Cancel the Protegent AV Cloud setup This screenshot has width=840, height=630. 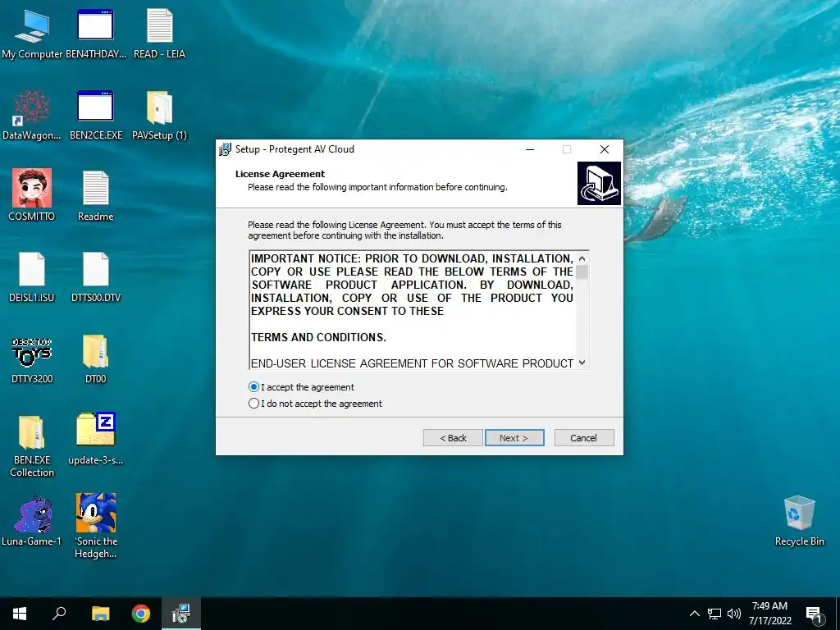[584, 438]
